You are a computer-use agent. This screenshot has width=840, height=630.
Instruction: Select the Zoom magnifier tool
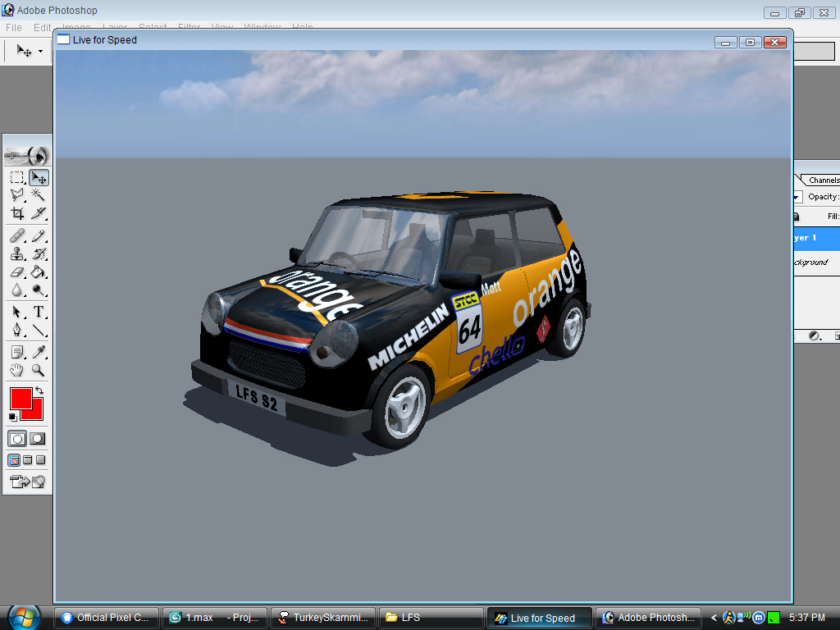click(x=39, y=370)
